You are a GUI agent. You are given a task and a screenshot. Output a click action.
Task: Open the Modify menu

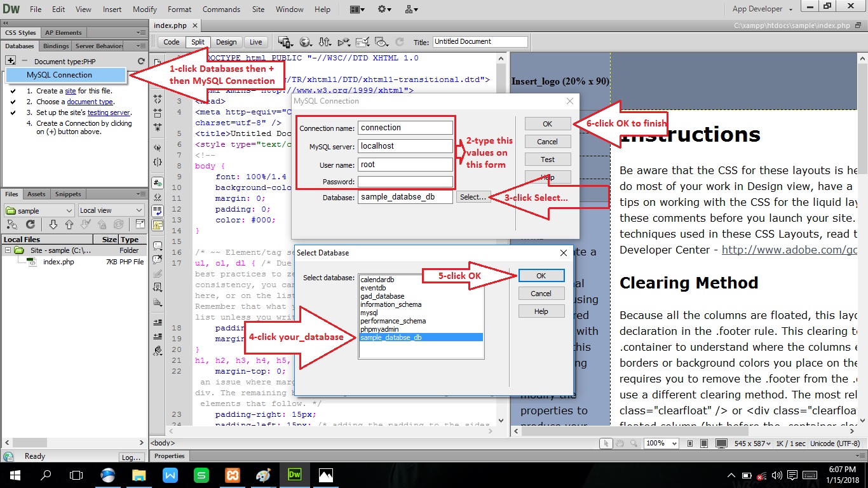click(145, 10)
